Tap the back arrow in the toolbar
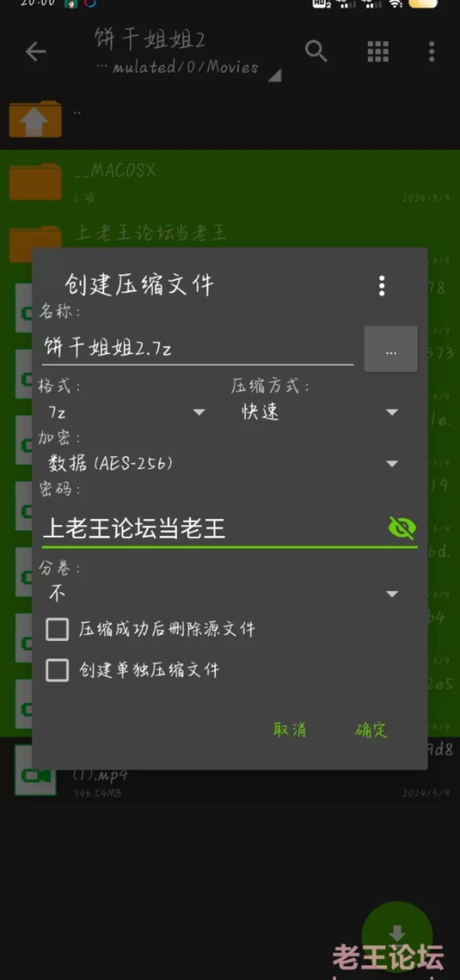Viewport: 460px width, 980px height. [36, 51]
